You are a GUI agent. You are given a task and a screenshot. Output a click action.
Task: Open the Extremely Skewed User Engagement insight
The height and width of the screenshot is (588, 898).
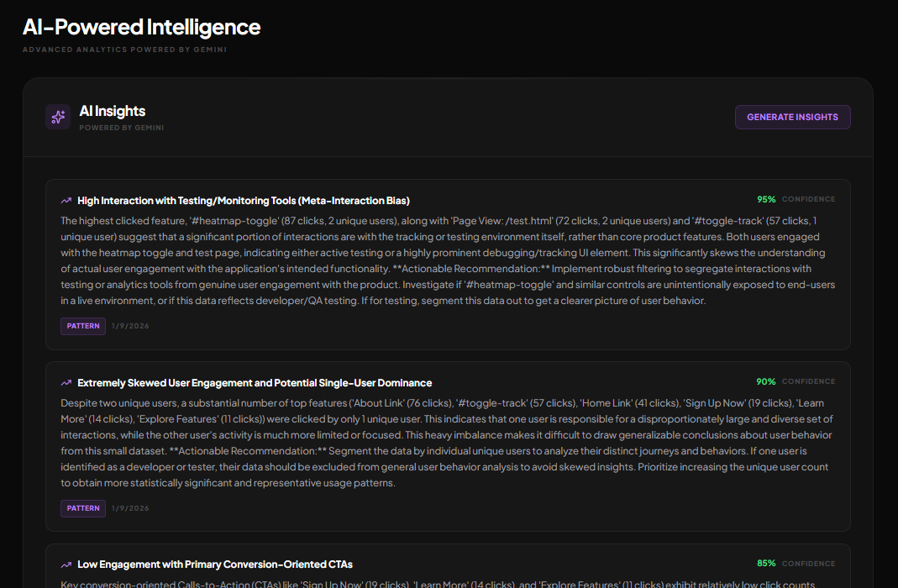(x=253, y=381)
